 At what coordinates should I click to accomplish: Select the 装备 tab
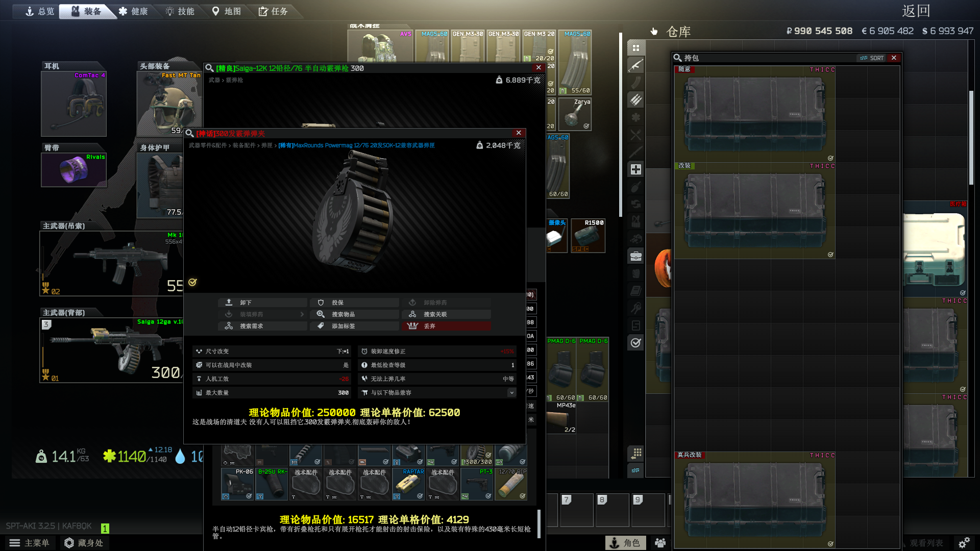click(x=87, y=11)
